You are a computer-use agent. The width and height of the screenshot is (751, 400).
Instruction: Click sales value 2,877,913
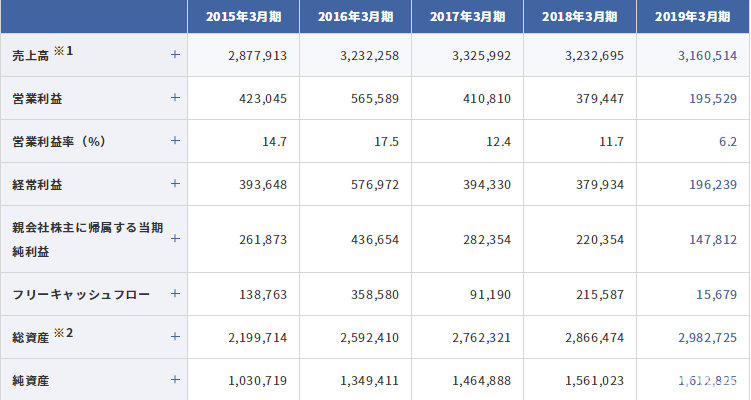tap(258, 56)
